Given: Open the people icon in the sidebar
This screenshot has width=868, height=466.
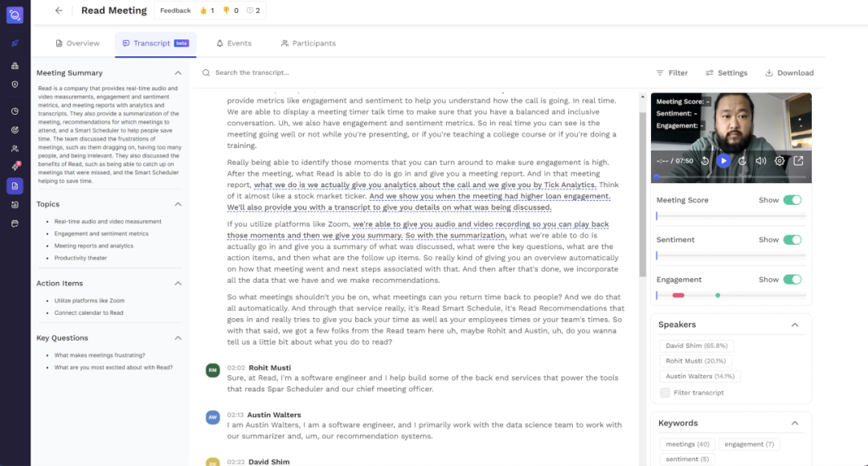Looking at the screenshot, I should tap(15, 149).
